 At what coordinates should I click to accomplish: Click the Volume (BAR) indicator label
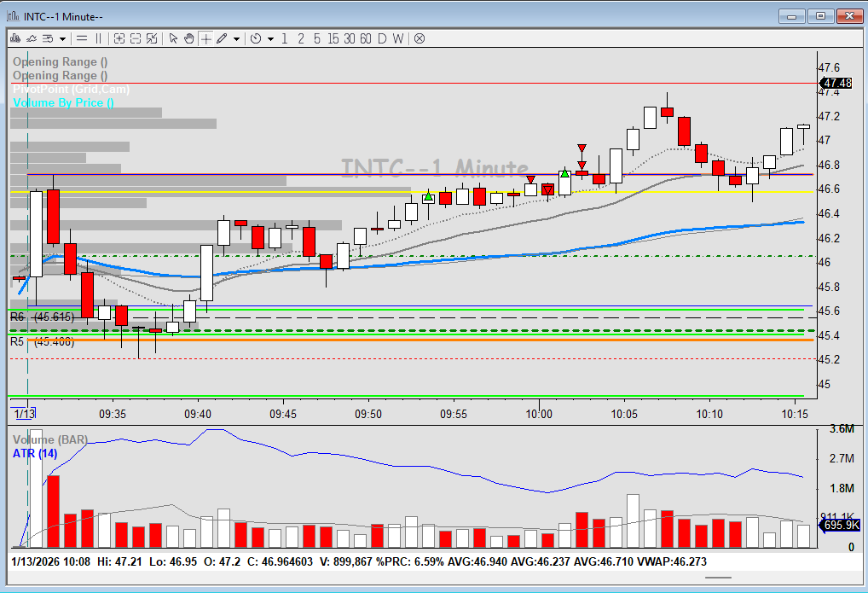[x=49, y=439]
